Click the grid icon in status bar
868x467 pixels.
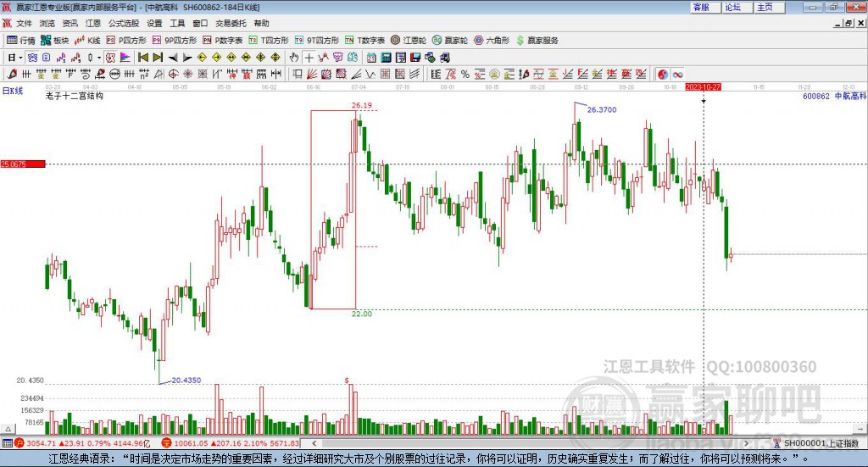coord(7,443)
